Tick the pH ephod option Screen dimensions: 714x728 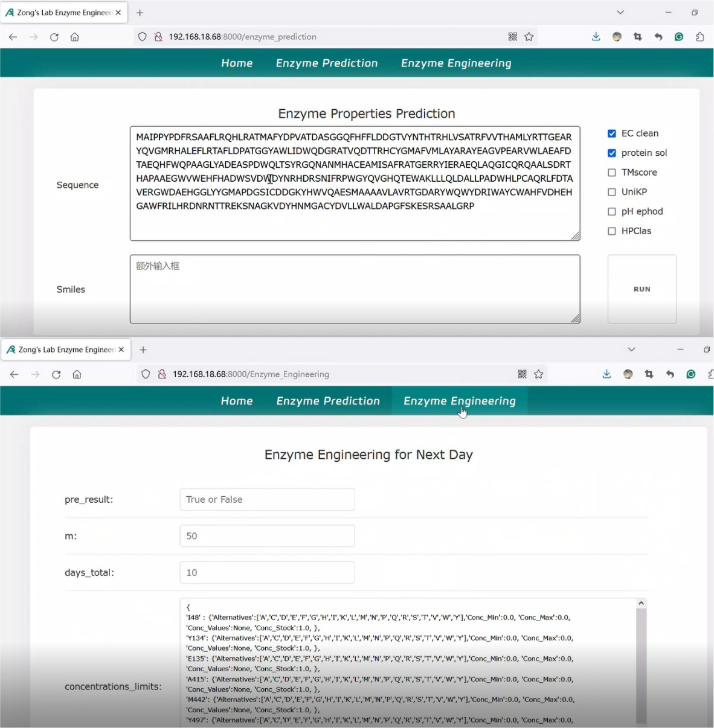(612, 212)
